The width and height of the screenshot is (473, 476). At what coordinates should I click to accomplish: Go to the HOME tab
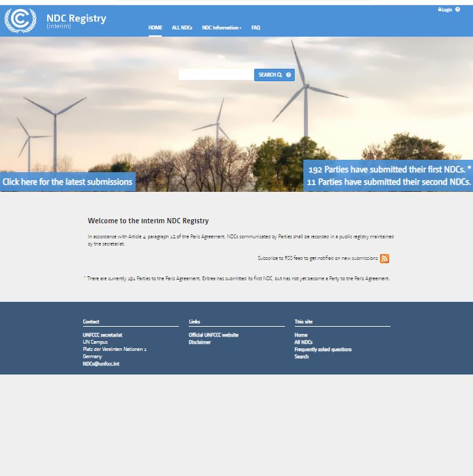click(155, 27)
